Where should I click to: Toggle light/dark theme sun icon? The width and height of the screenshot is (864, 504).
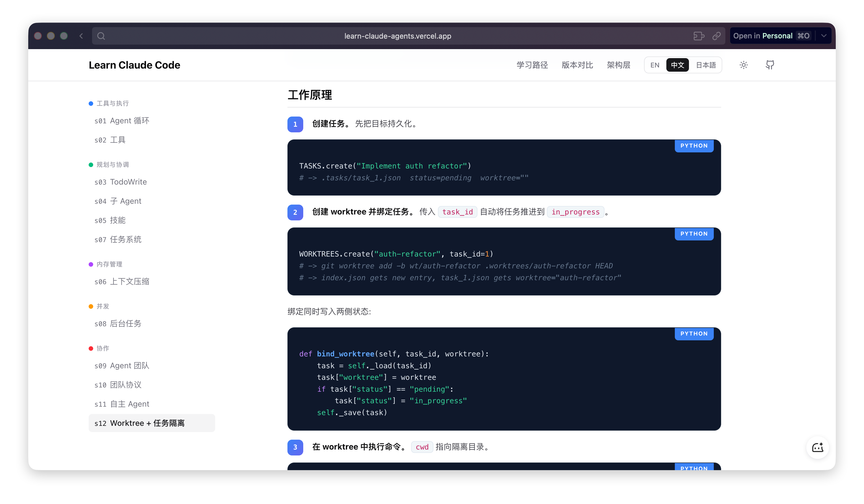click(x=743, y=65)
